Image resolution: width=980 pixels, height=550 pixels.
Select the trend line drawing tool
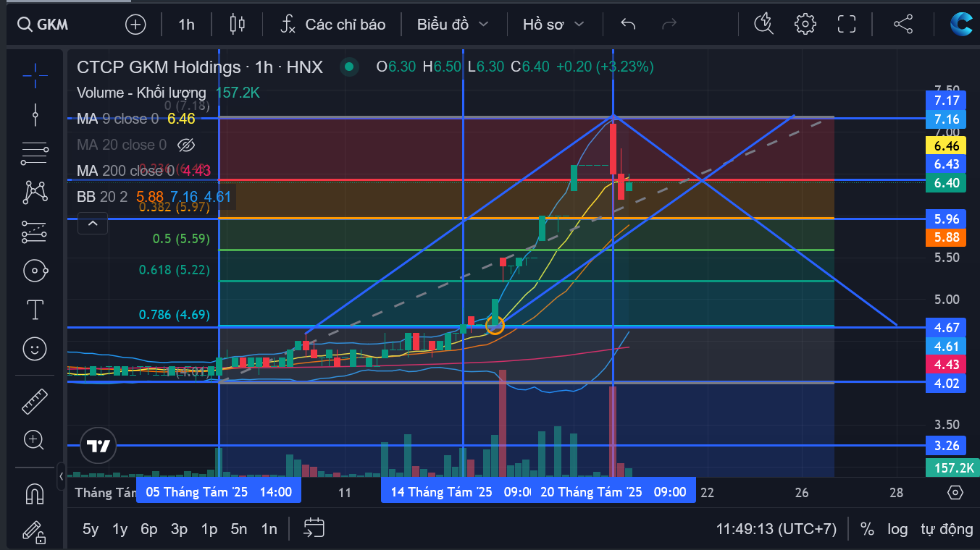click(x=35, y=114)
